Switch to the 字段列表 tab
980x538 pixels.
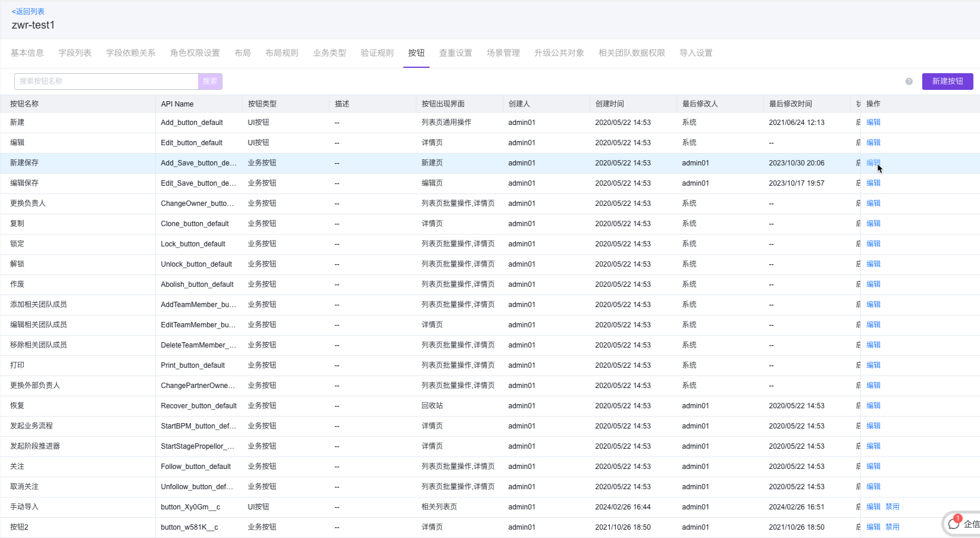click(74, 52)
